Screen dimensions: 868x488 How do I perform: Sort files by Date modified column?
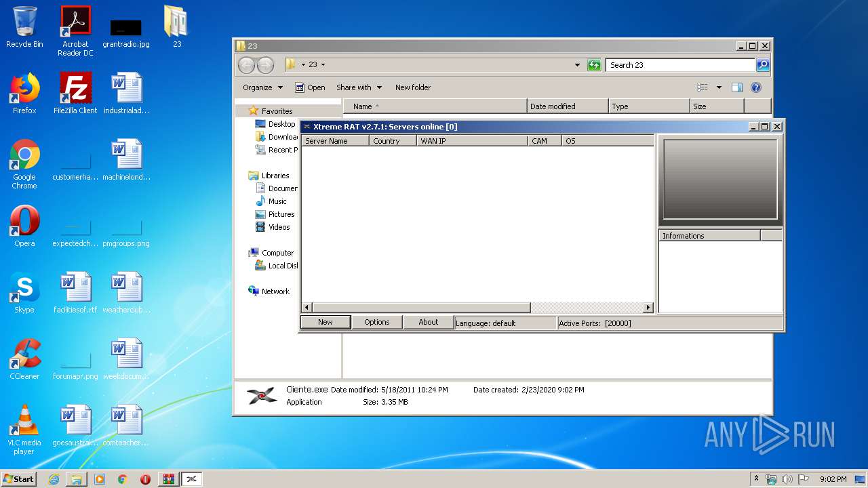click(567, 106)
